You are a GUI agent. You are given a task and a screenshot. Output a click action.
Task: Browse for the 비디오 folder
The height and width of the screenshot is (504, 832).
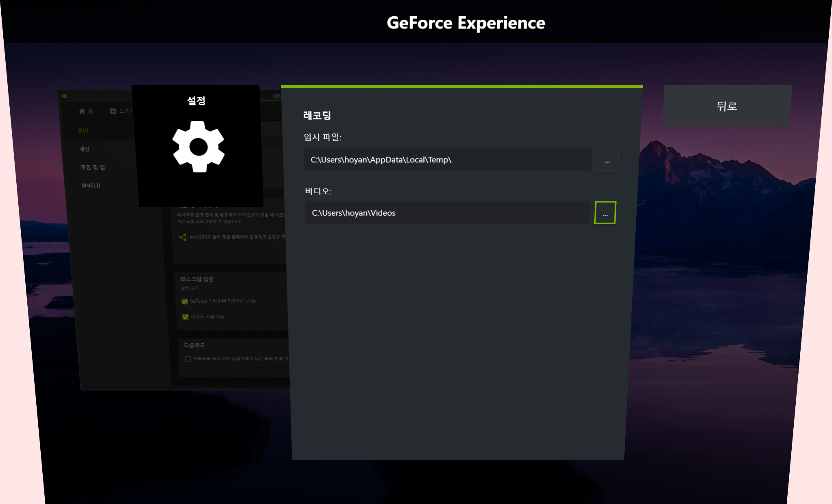605,213
